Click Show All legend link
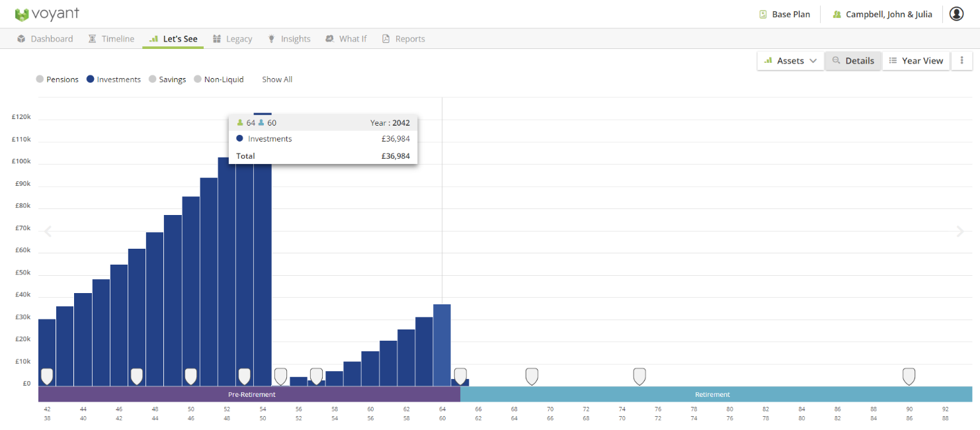The image size is (980, 430). 277,79
